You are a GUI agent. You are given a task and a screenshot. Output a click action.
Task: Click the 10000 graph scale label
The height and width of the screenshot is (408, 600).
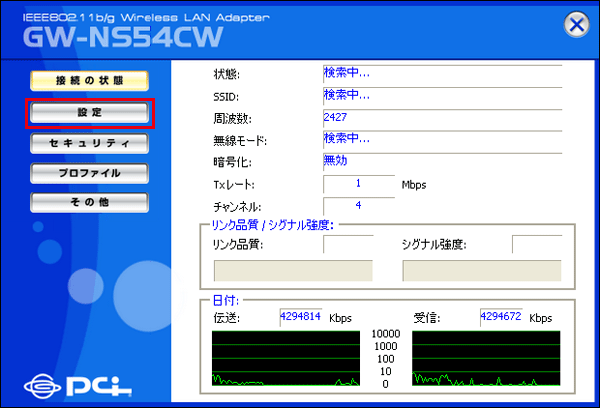(386, 334)
